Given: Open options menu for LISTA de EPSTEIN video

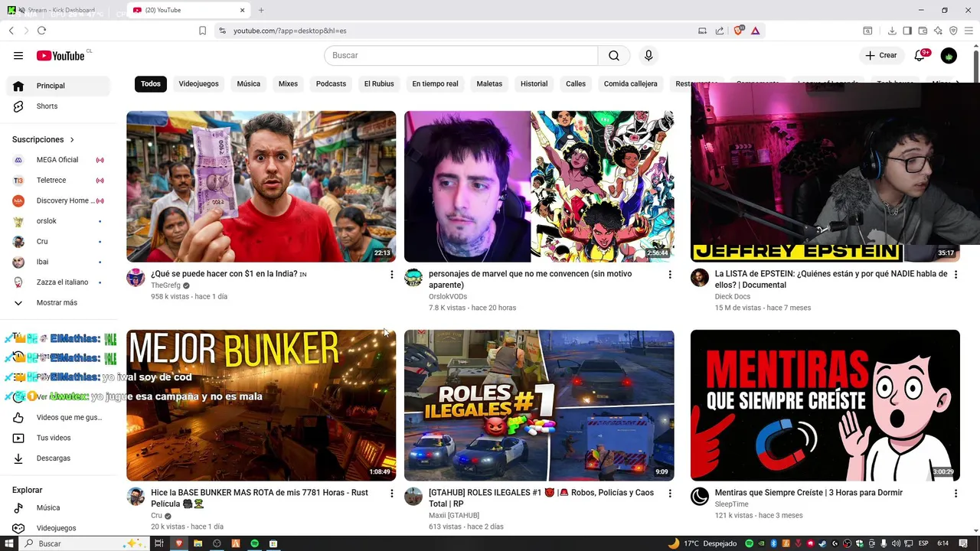Looking at the screenshot, I should 955,275.
